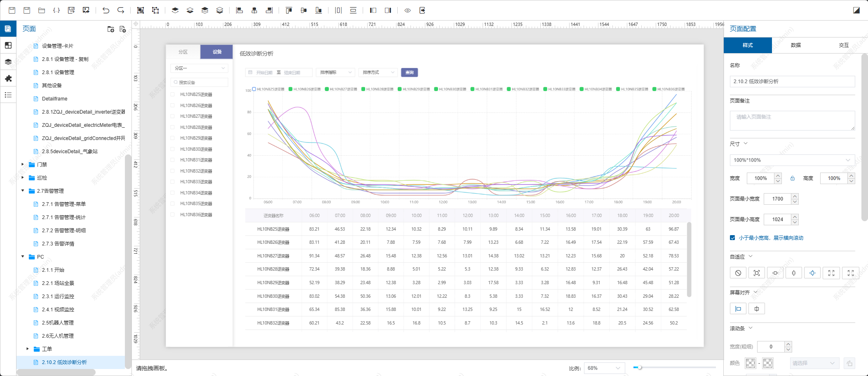Switch theme using the top-right contrast icon
Screen dimensions: 868x376
coord(856,10)
